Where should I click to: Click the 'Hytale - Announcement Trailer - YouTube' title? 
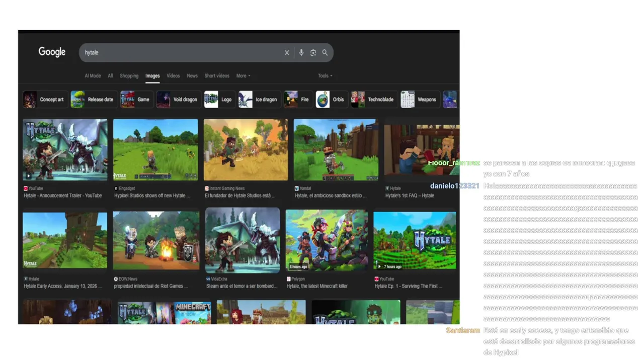63,196
